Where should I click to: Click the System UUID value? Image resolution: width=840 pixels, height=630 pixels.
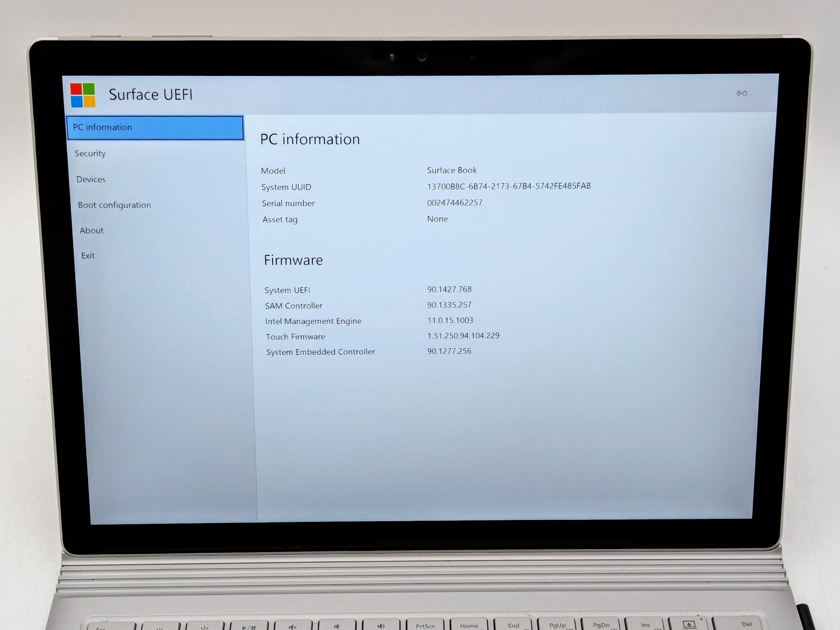coord(509,186)
